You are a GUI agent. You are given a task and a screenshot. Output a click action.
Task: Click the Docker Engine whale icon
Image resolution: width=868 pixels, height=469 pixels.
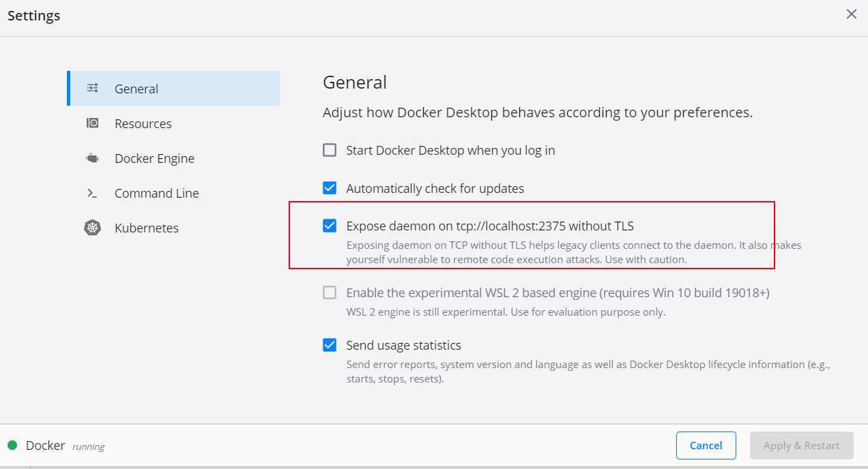93,158
